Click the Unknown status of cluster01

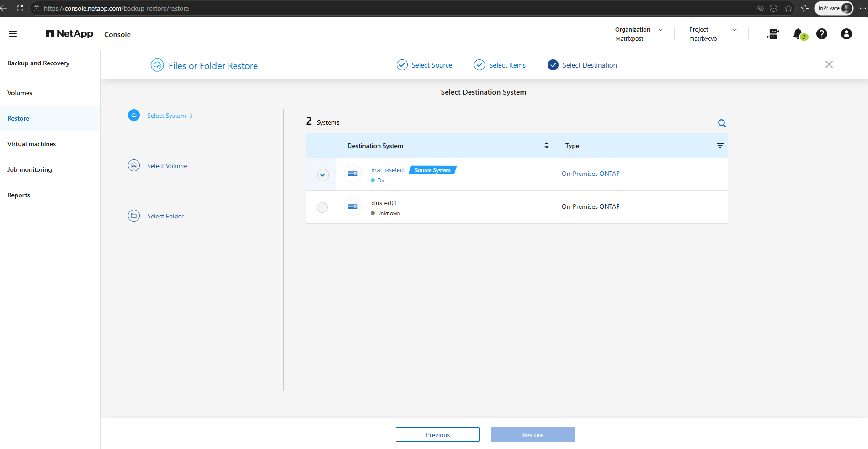[385, 213]
